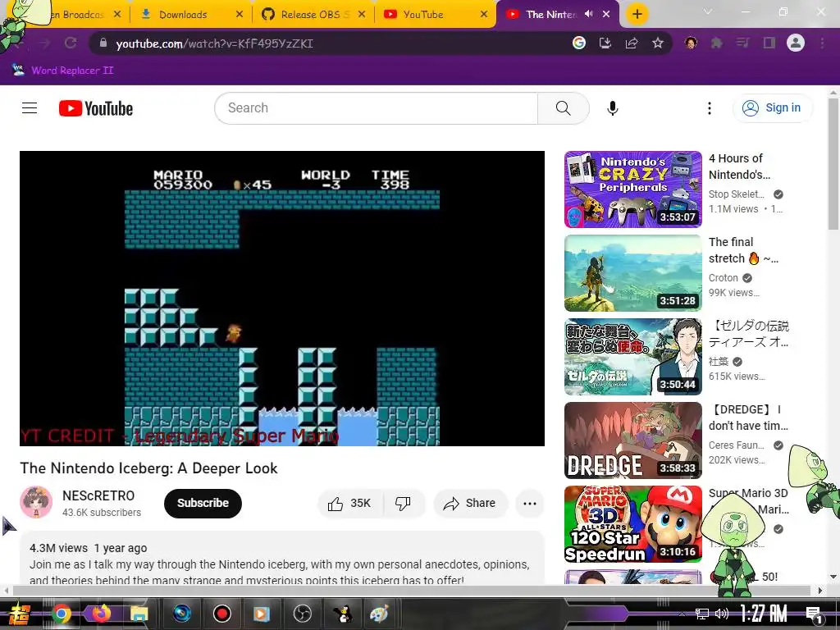
Task: Open the media controls icon in toolbar
Action: [x=743, y=43]
